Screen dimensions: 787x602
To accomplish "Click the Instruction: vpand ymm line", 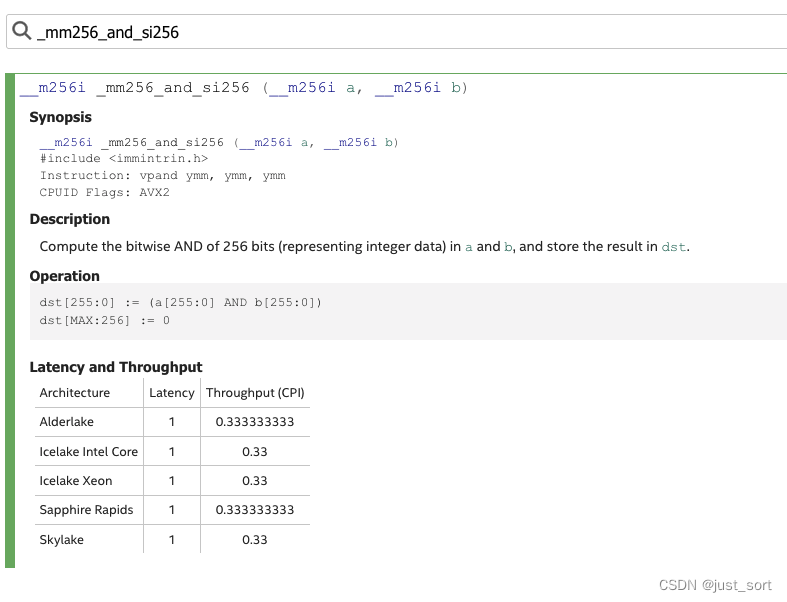I will 163,176.
